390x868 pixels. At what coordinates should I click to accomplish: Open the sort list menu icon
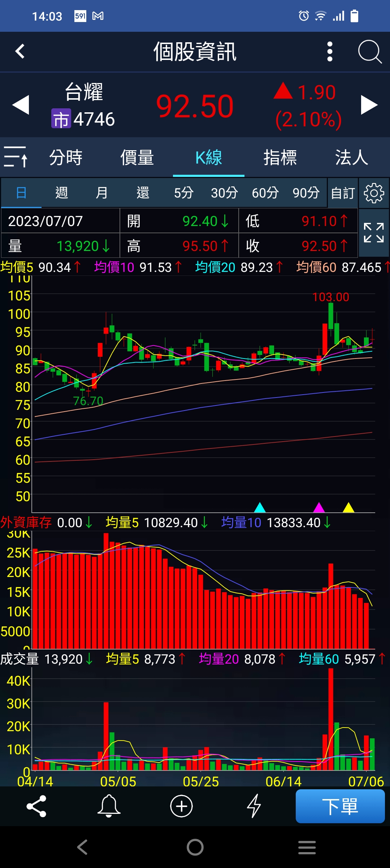click(16, 157)
